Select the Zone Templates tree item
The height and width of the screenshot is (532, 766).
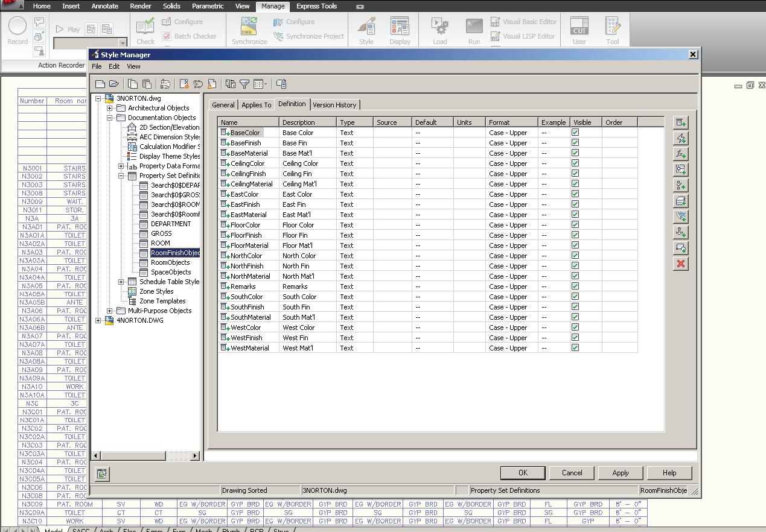(x=162, y=301)
